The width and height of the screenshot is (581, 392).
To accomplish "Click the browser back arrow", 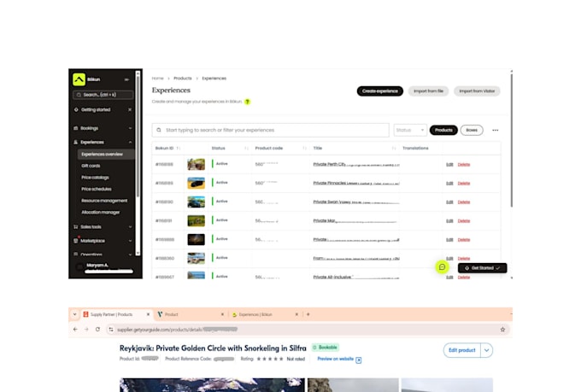I will tap(75, 329).
